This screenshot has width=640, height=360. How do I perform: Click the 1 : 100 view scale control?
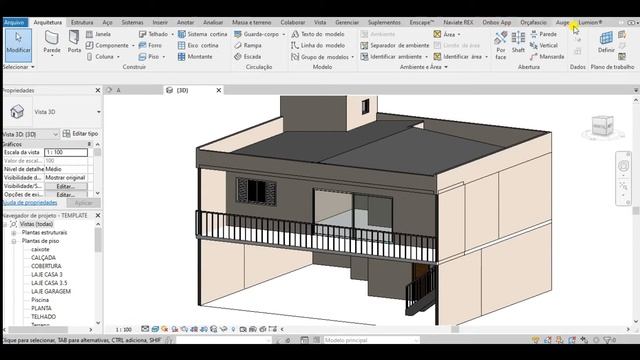tap(124, 329)
